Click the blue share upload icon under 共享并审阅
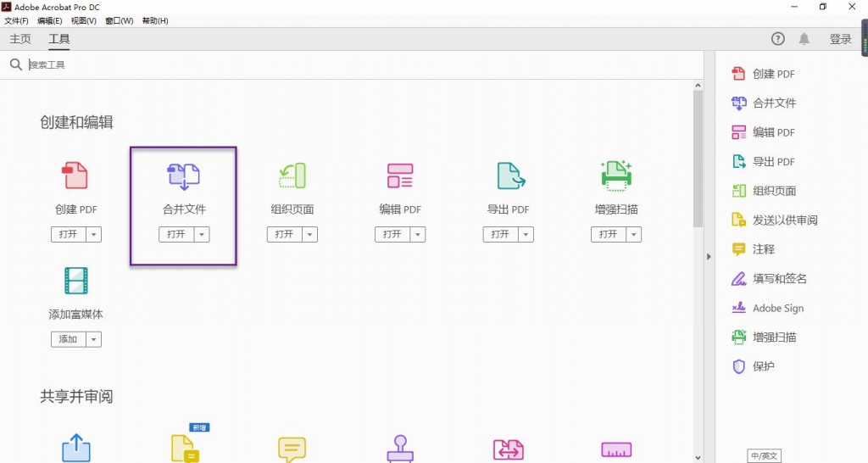 (x=75, y=448)
